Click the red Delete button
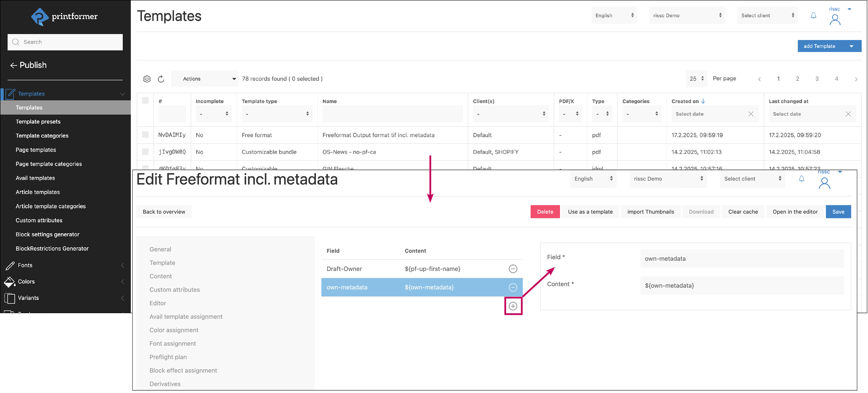Viewport: 868px width, 393px height. tap(545, 212)
